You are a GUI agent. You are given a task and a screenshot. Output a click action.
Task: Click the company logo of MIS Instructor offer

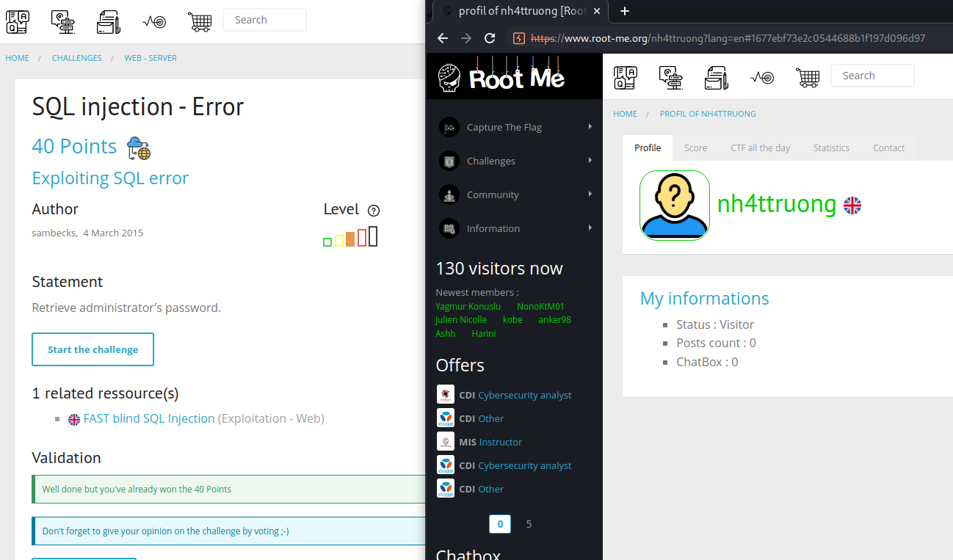(446, 441)
